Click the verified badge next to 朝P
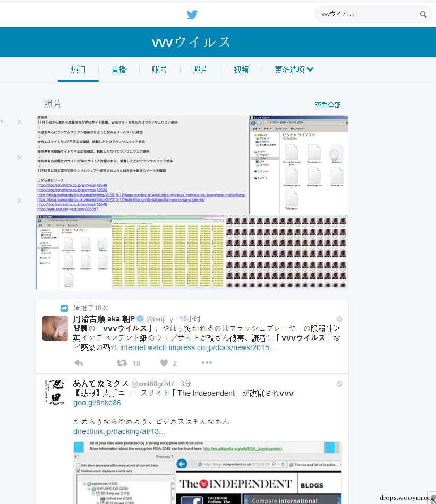This screenshot has height=504, width=436. (140, 319)
